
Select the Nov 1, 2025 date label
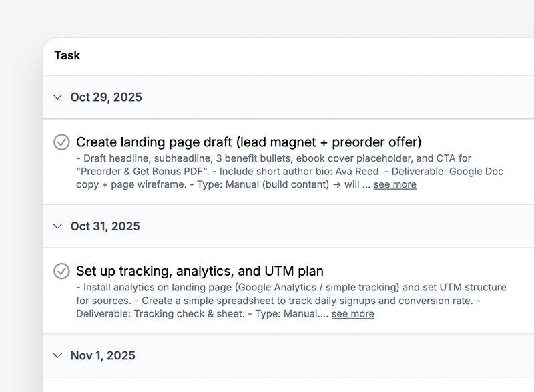[103, 355]
